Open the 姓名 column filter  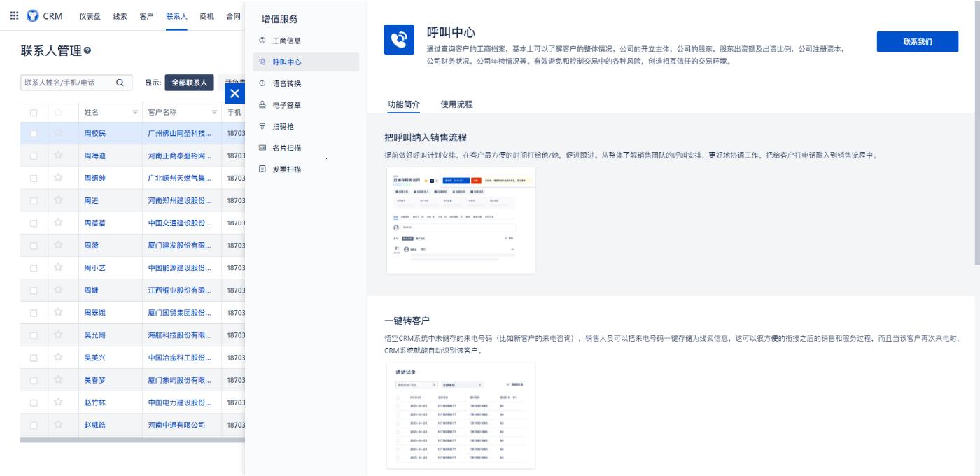point(135,112)
